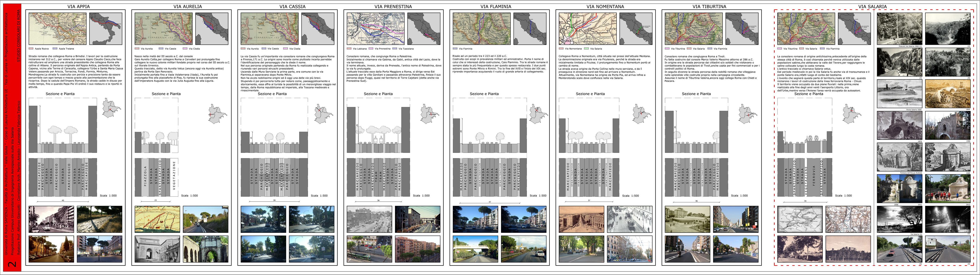Click the VIA NOMENTANA panel title
This screenshot has height=275, width=980.
click(605, 7)
